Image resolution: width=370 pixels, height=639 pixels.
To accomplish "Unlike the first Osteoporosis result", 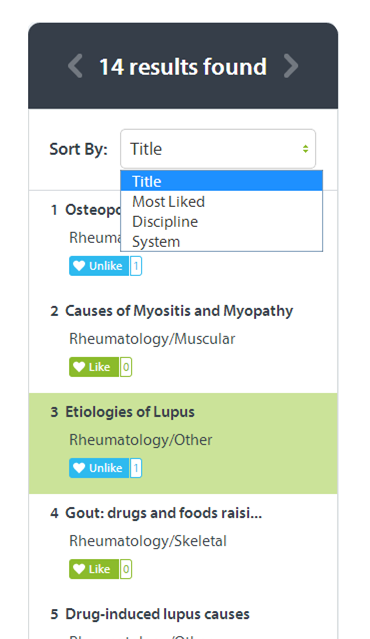I will (x=99, y=266).
